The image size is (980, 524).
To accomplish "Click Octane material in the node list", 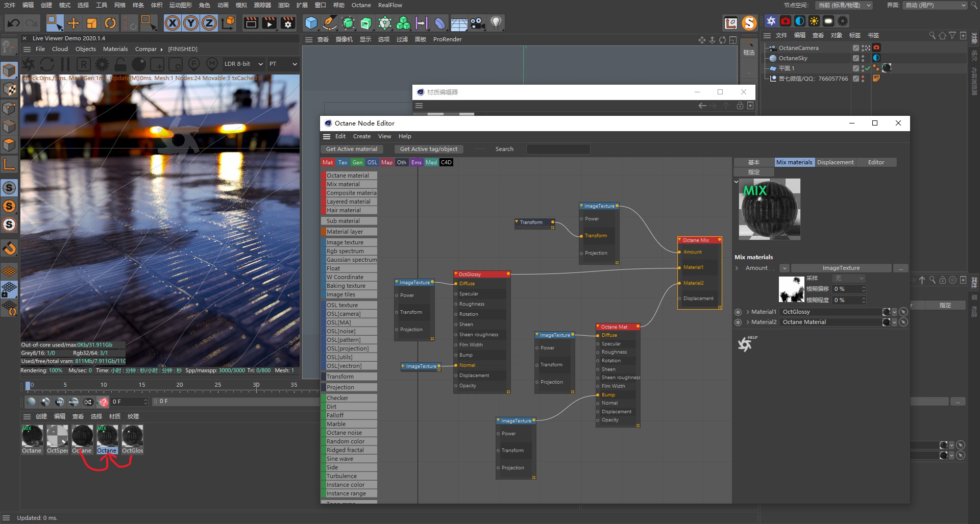I will click(349, 176).
